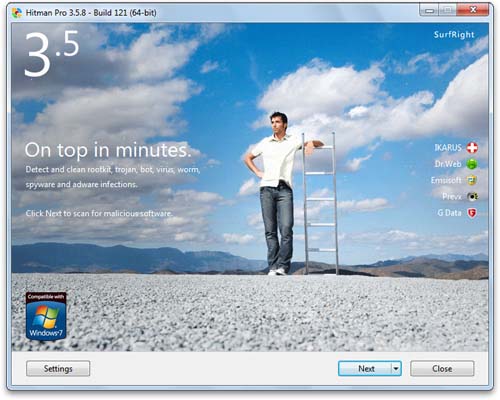Click Next to start scanning

pyautogui.click(x=366, y=369)
